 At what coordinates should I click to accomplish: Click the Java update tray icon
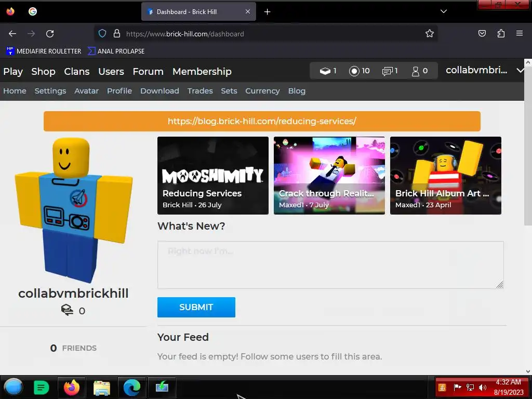pos(442,387)
